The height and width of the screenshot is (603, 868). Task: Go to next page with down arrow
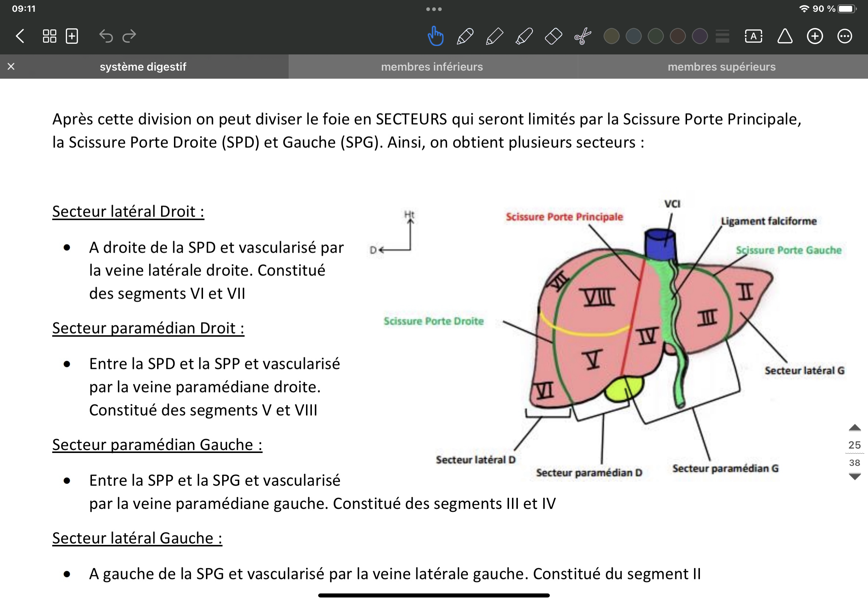pyautogui.click(x=854, y=477)
